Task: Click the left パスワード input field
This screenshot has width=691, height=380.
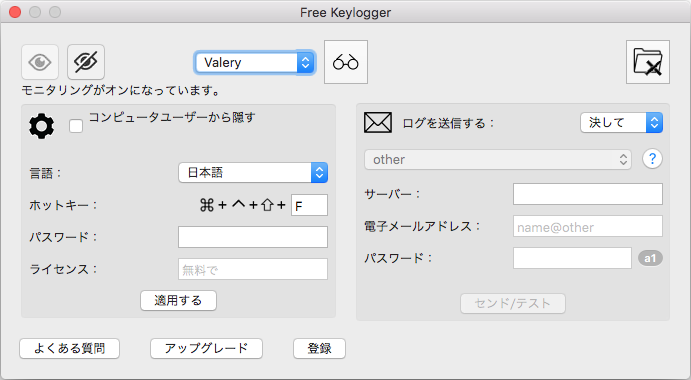Action: coord(253,237)
